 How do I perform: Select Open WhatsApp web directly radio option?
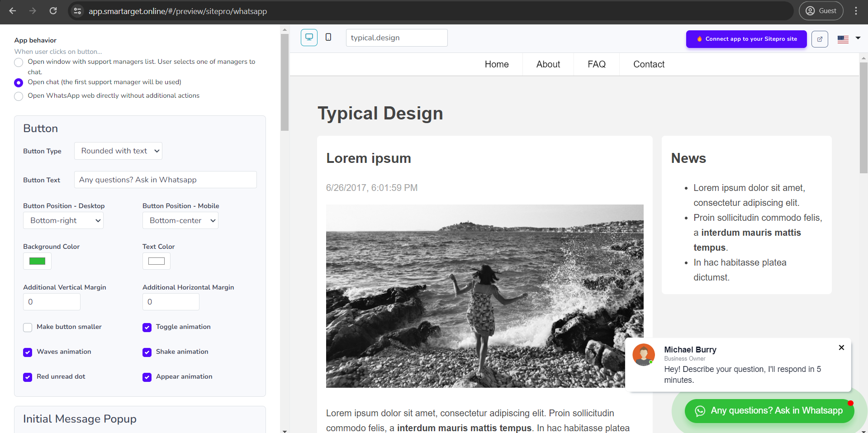click(x=19, y=96)
